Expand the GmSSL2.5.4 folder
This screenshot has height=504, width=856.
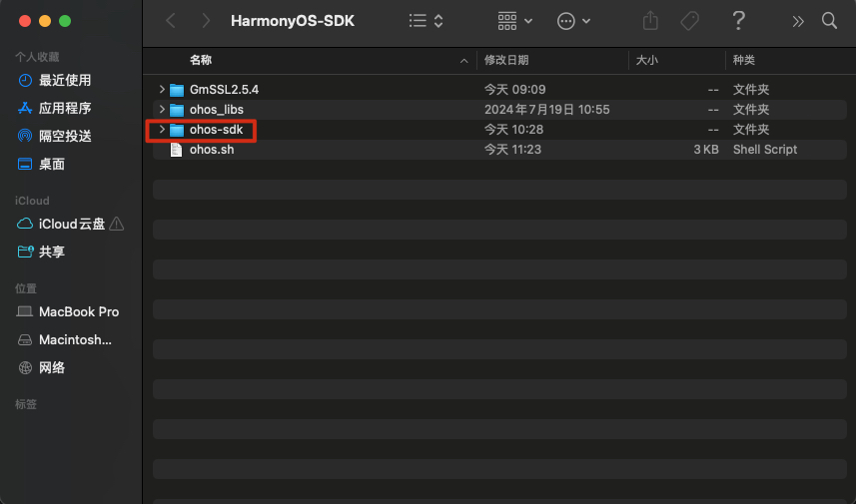[x=162, y=89]
